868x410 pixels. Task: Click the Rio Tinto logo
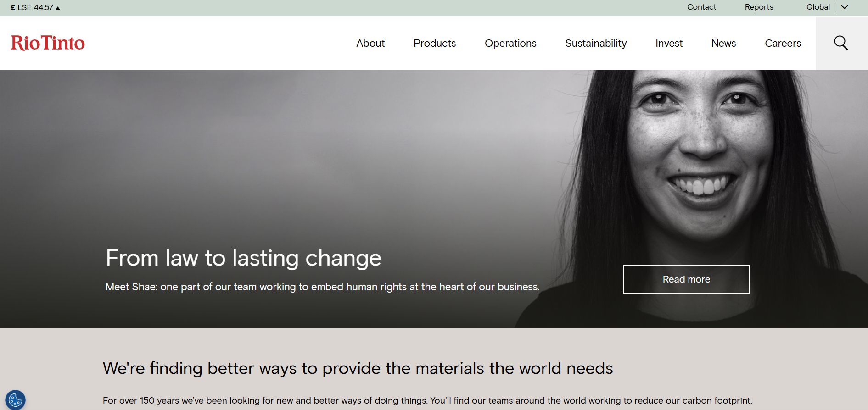click(x=48, y=43)
